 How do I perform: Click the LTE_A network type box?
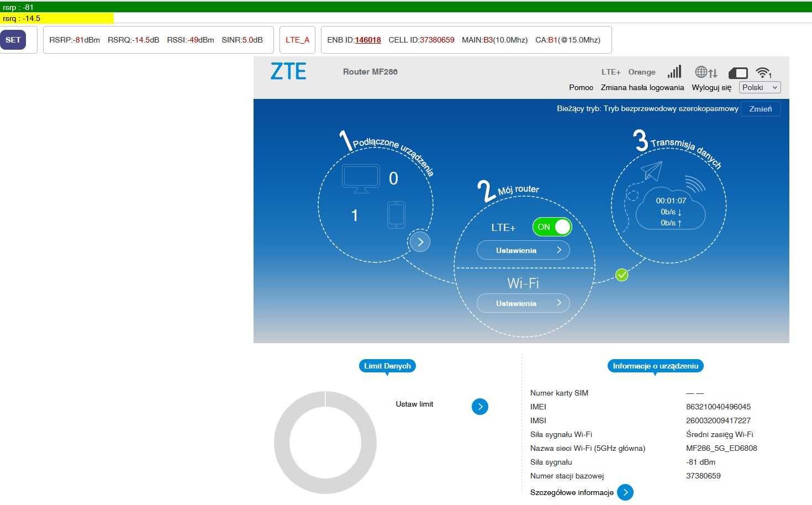pos(297,40)
